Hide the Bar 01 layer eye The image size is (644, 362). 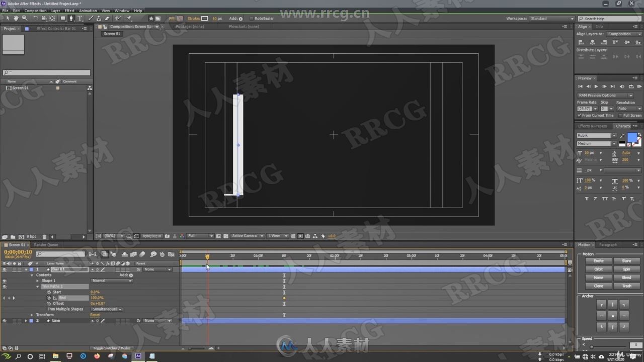(5, 269)
